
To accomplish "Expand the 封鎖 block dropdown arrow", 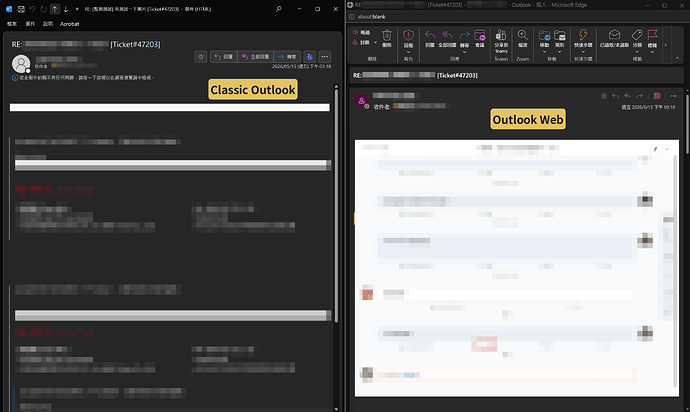I will [375, 43].
